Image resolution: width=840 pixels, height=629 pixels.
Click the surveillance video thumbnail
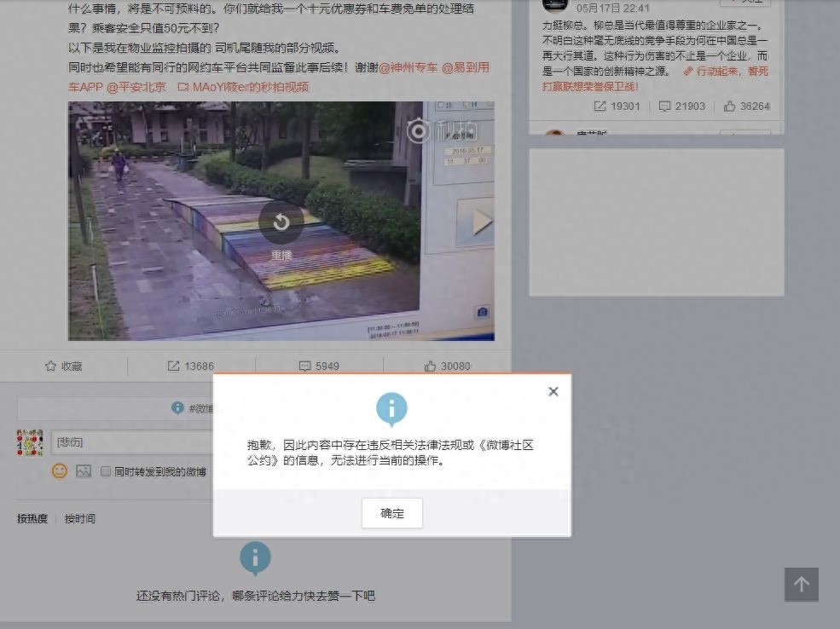281,221
